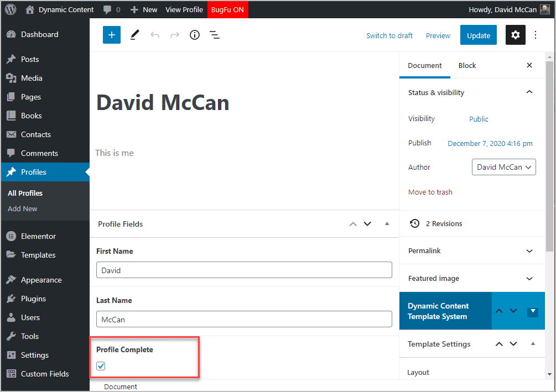Image resolution: width=556 pixels, height=392 pixels.
Task: Move Dynamic Content Template System panel down
Action: [513, 311]
